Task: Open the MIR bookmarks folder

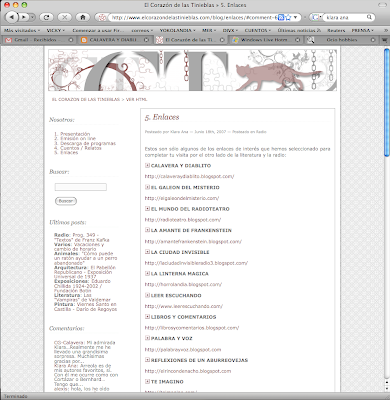Action: [x=209, y=30]
